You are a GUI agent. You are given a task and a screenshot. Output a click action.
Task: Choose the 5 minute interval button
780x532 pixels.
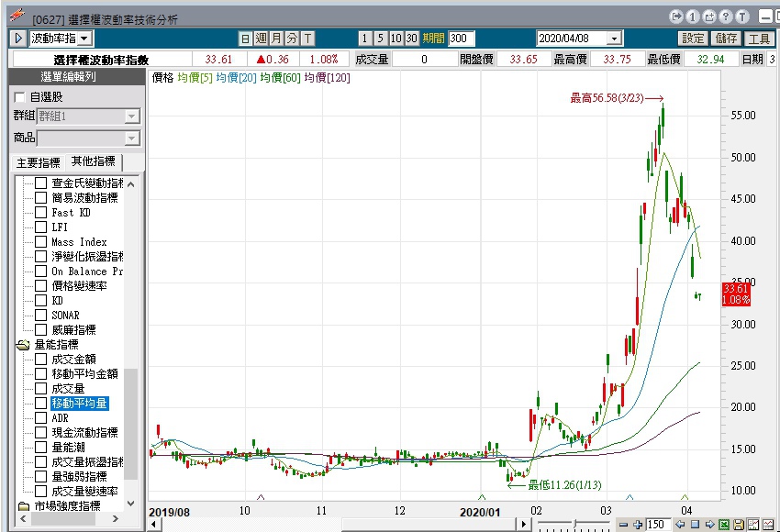coord(381,39)
